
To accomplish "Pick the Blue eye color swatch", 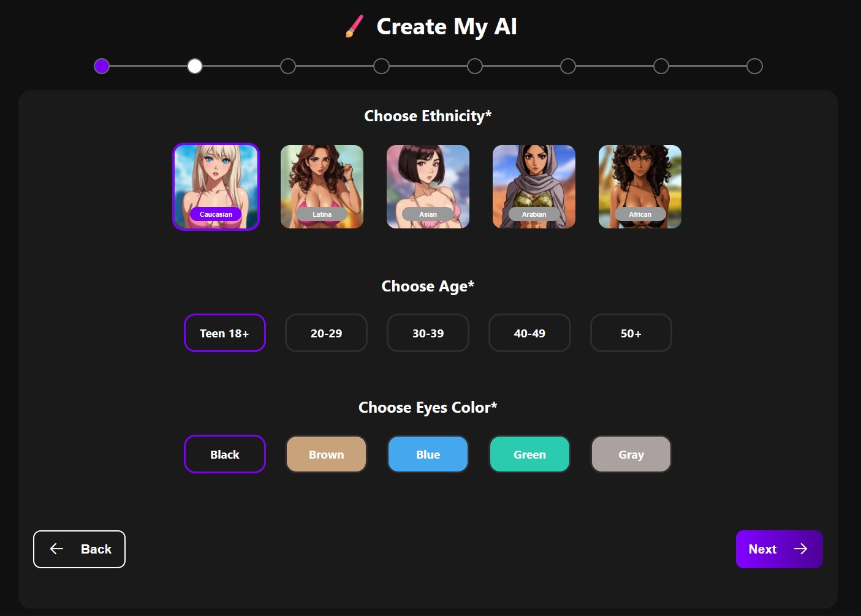I will pos(428,454).
